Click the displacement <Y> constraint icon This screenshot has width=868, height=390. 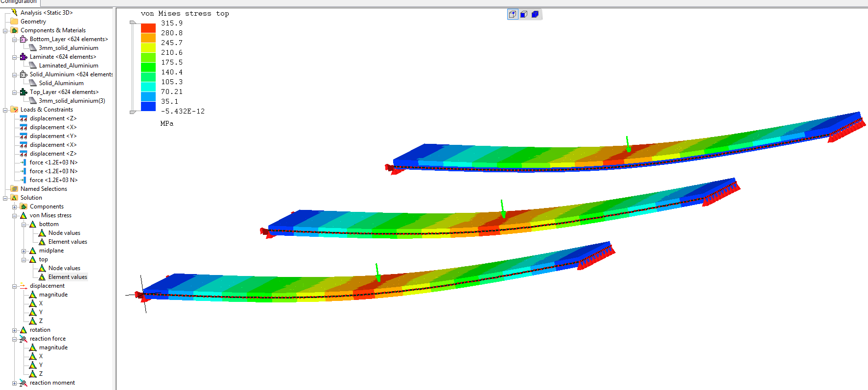tap(23, 136)
